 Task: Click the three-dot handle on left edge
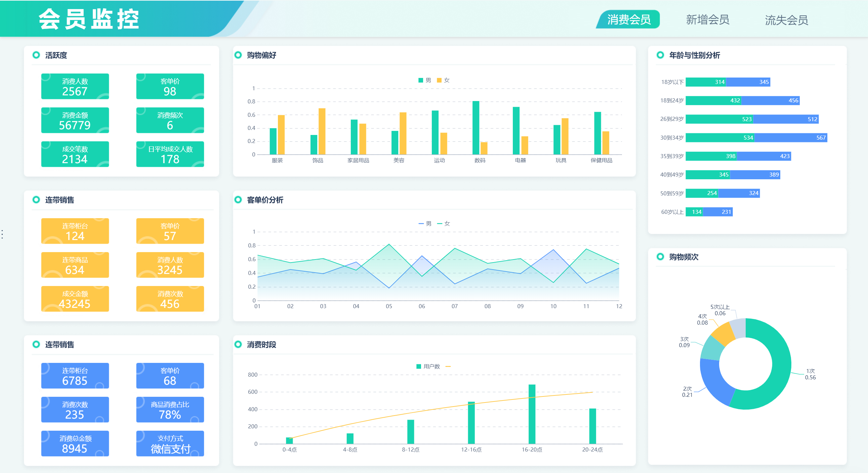click(x=2, y=234)
